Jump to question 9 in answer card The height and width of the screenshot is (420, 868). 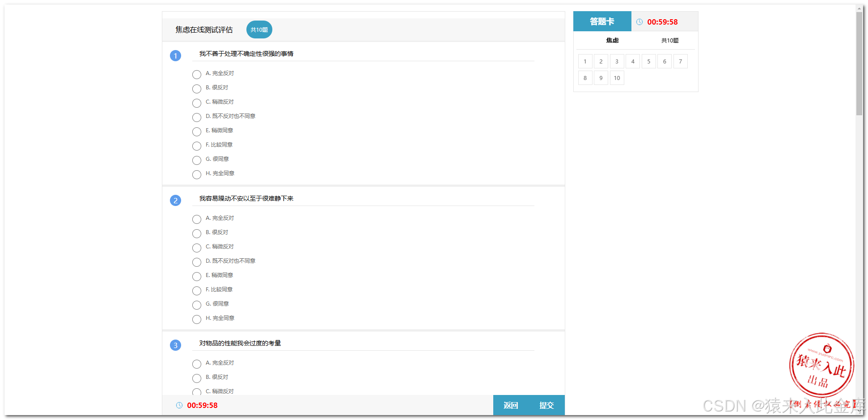click(601, 78)
